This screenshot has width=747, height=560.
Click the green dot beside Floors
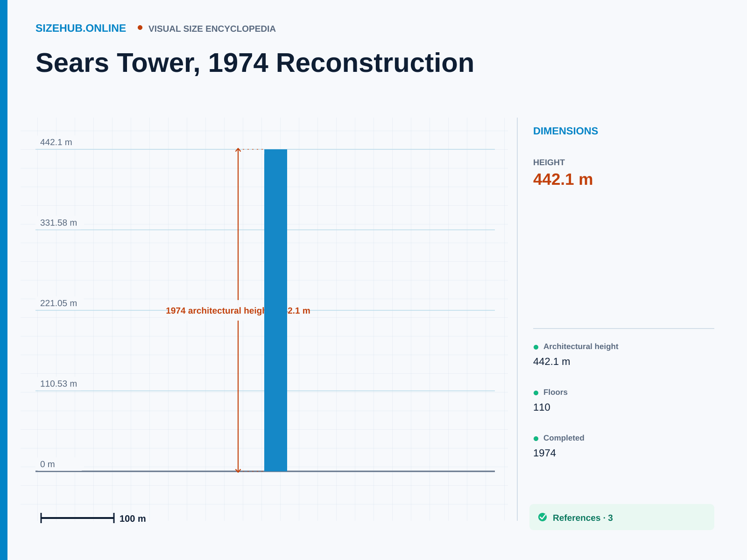536,393
